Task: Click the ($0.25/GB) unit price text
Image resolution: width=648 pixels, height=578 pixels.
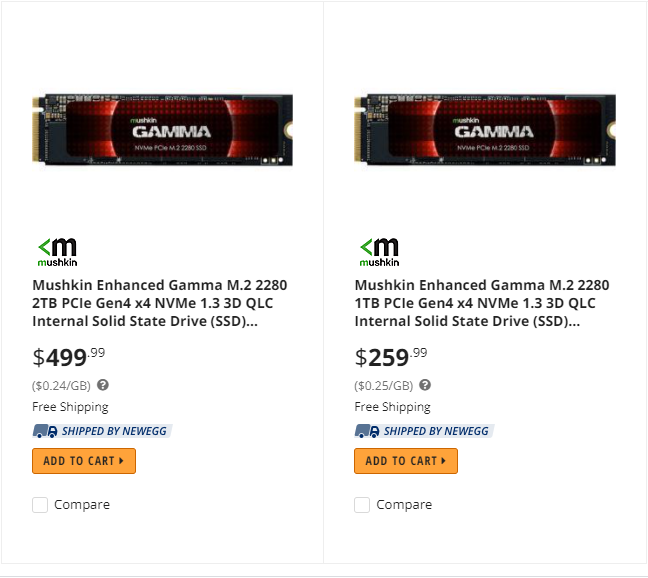Action: tap(384, 386)
